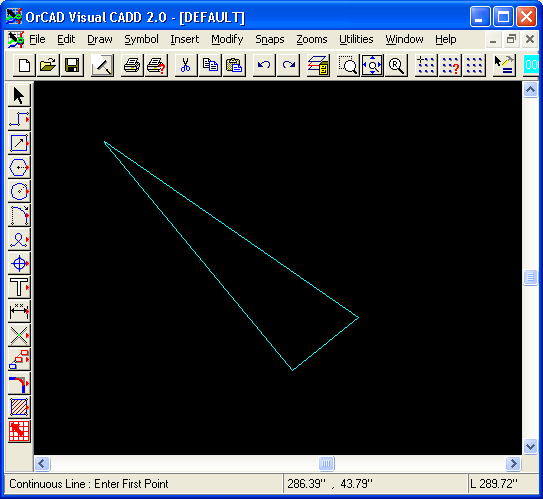The width and height of the screenshot is (543, 499).
Task: Click the horizontal scrollbar thumb
Action: [326, 463]
